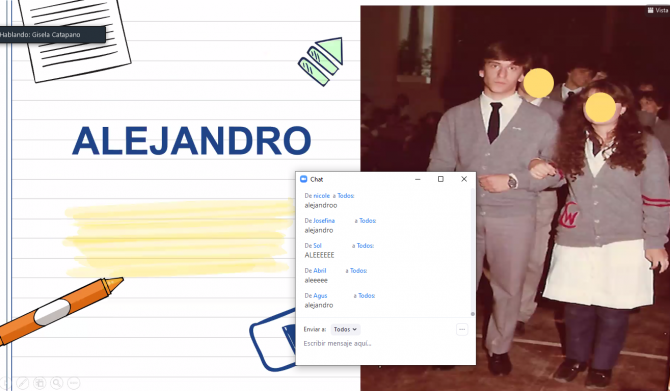Screen dimensions: 670x391
Task: Minimize the Chat window
Action: click(418, 179)
